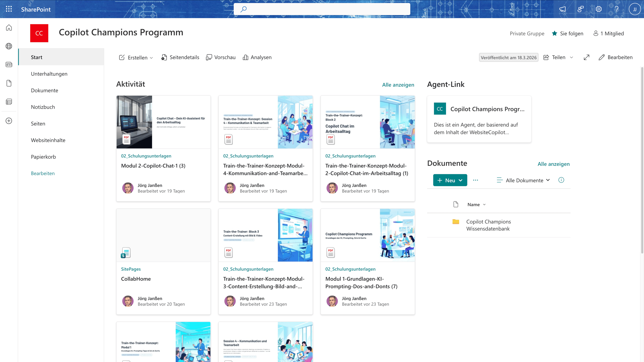This screenshot has width=644, height=362.
Task: Click the Bearbeiten page button
Action: [616, 57]
